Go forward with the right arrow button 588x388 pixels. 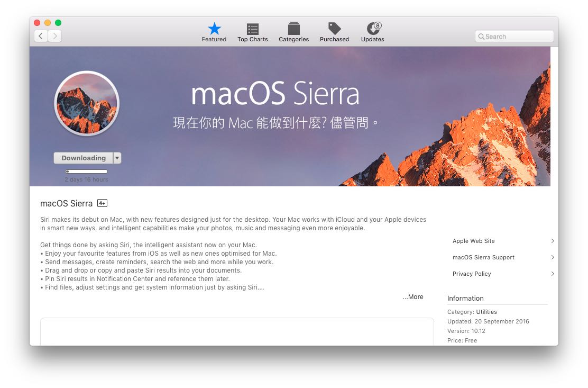(x=55, y=36)
